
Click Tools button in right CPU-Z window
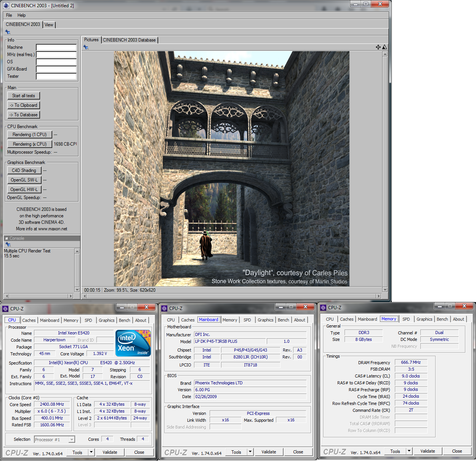click(395, 451)
